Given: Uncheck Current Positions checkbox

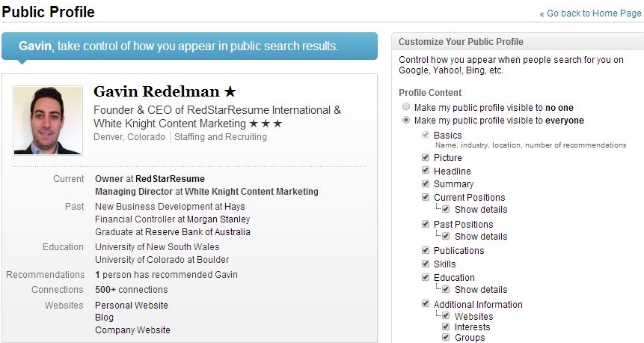Looking at the screenshot, I should pyautogui.click(x=426, y=197).
